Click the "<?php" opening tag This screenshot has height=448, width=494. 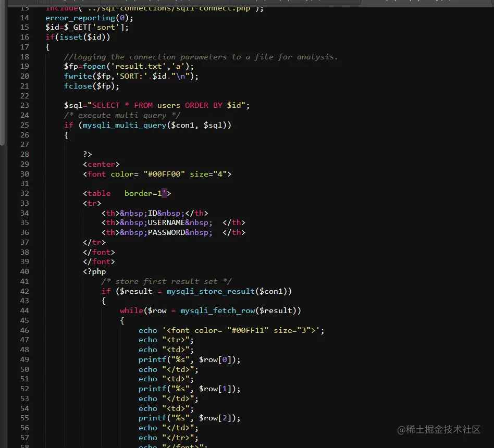[94, 271]
